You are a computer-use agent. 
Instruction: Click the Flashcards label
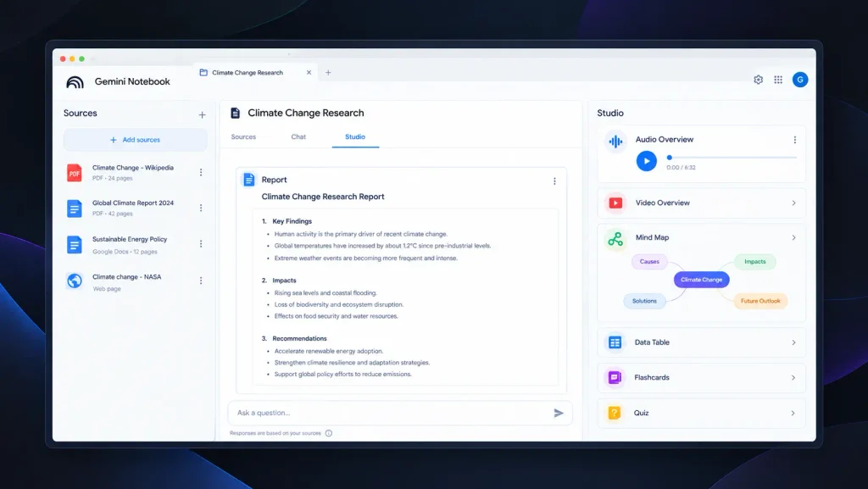(x=652, y=378)
